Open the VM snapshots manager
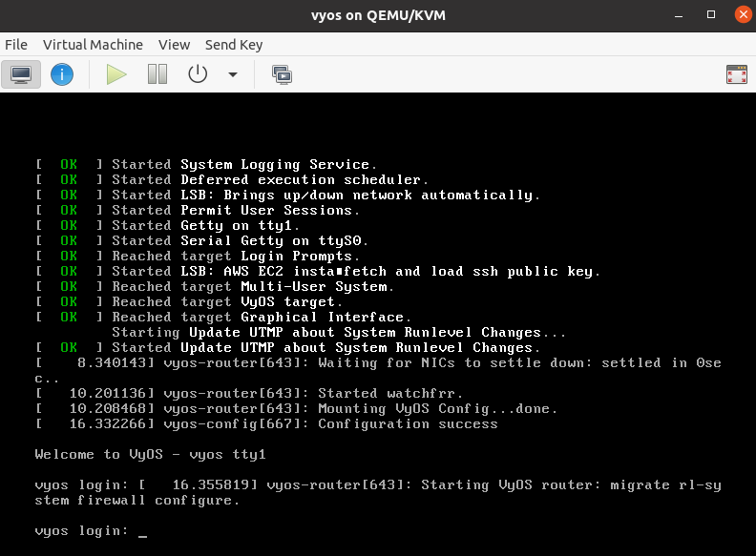 282,73
